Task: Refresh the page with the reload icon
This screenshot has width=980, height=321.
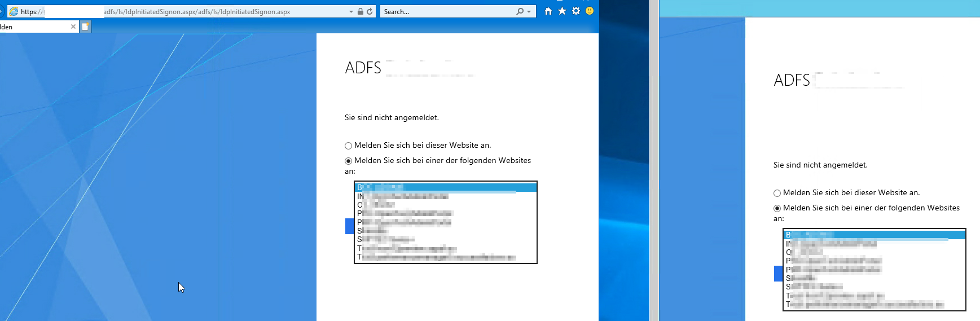Action: (x=370, y=11)
